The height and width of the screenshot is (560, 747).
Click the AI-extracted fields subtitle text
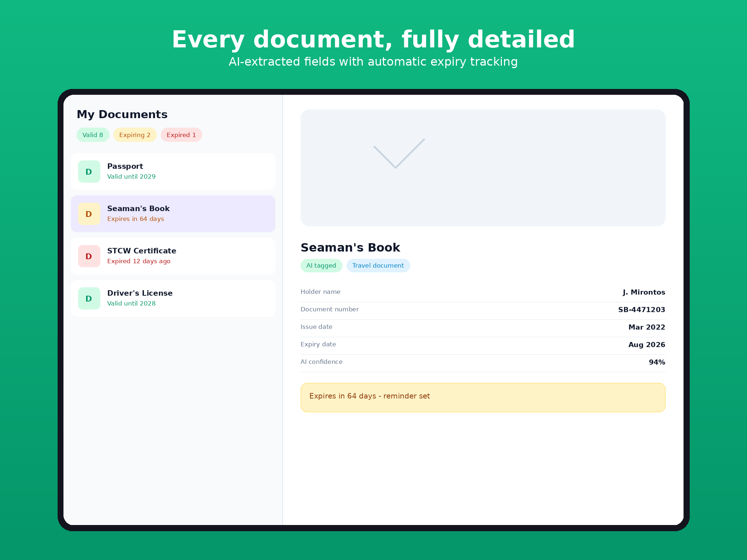[373, 62]
